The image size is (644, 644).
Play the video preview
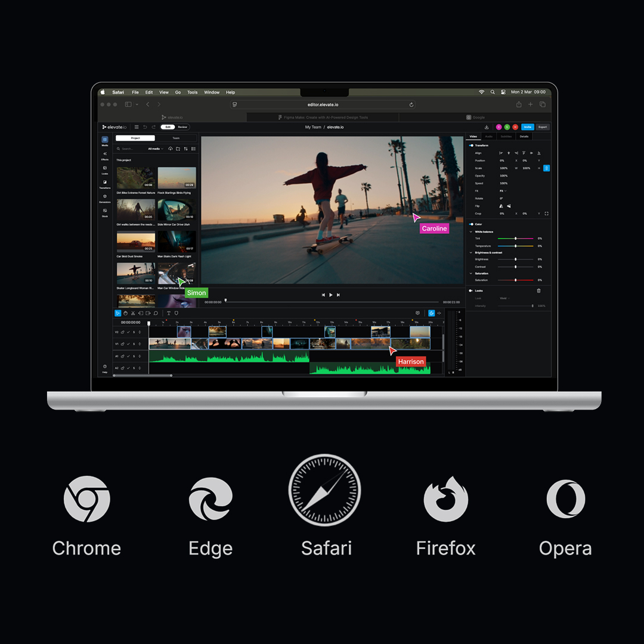click(x=330, y=295)
